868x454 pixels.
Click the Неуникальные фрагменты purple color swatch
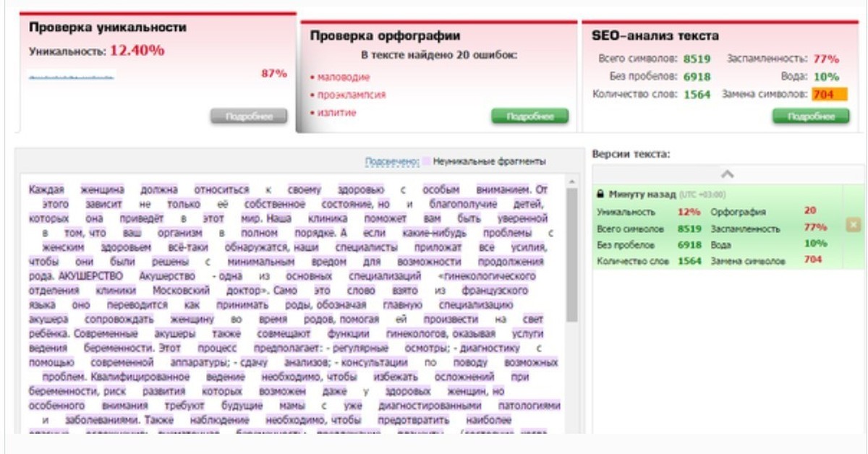click(x=427, y=162)
